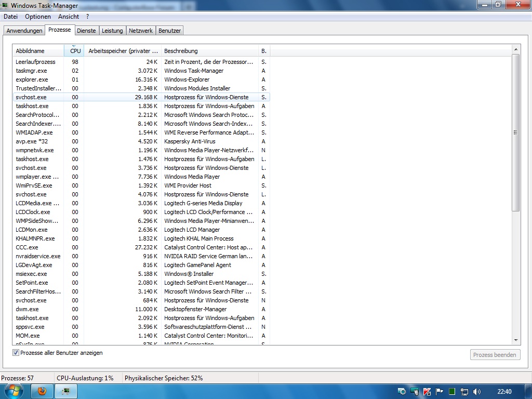Select the CCC.exe process

coord(141,247)
